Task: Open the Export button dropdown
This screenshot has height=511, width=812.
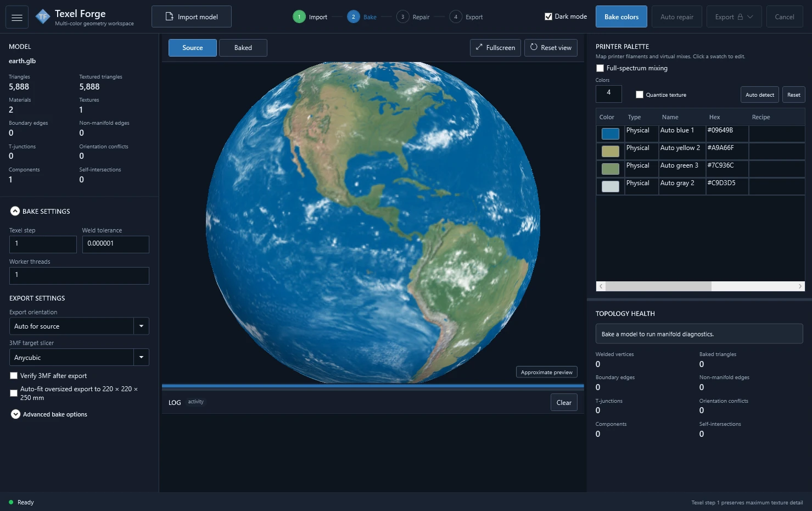Action: pyautogui.click(x=733, y=17)
